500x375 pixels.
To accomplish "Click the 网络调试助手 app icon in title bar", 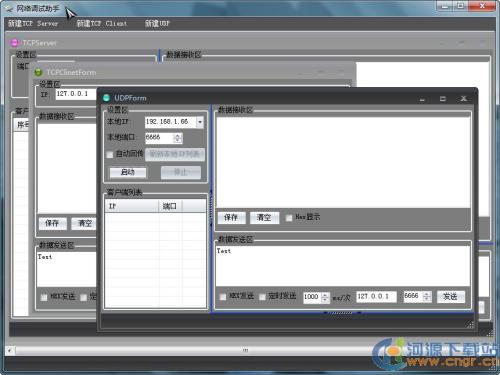I will point(9,8).
